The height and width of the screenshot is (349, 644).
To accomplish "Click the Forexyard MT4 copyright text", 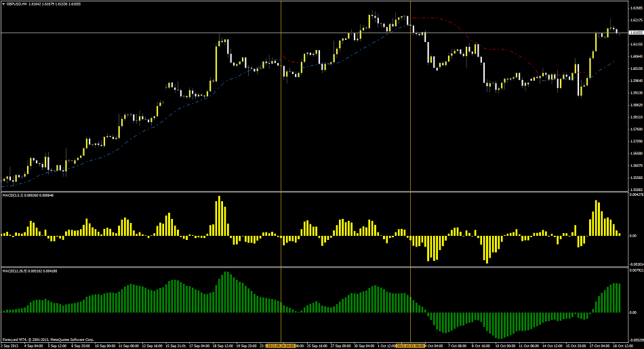I will pos(47,339).
